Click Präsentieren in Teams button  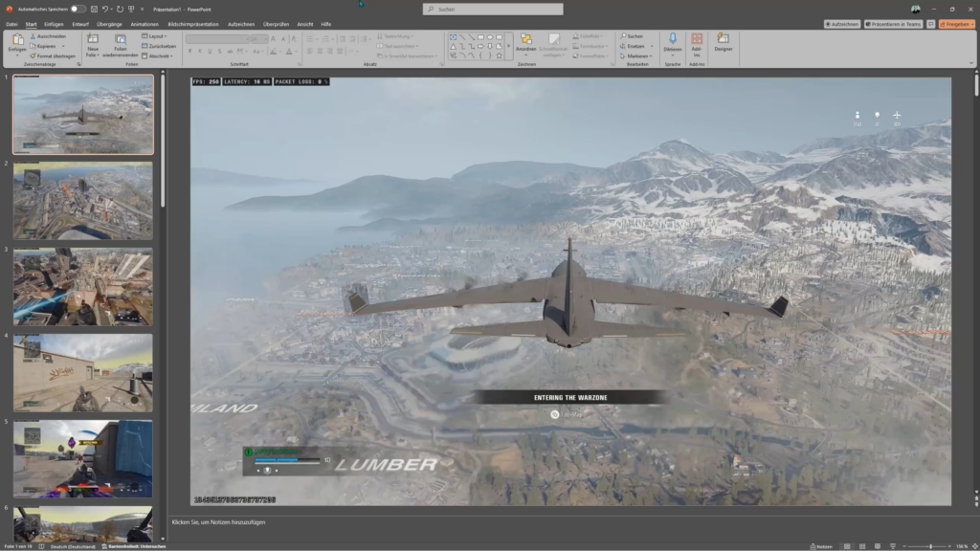[893, 24]
